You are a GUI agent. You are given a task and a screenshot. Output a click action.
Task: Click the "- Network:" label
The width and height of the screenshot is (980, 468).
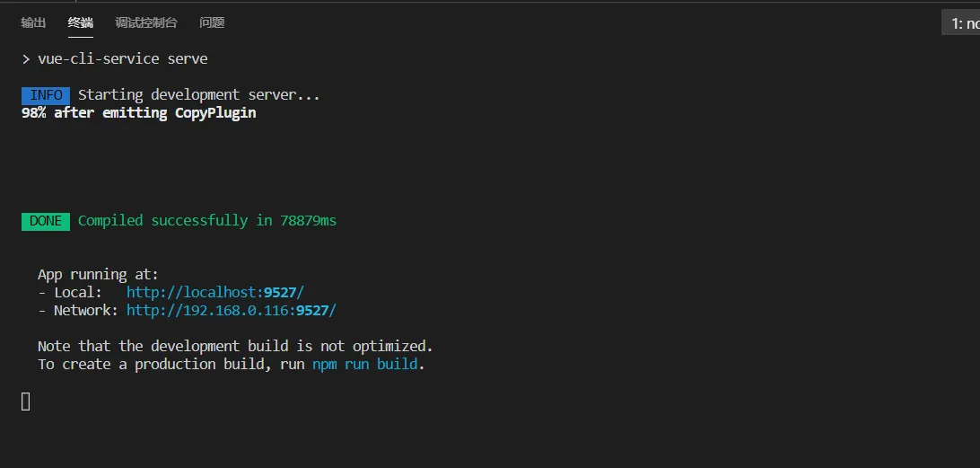tap(78, 310)
